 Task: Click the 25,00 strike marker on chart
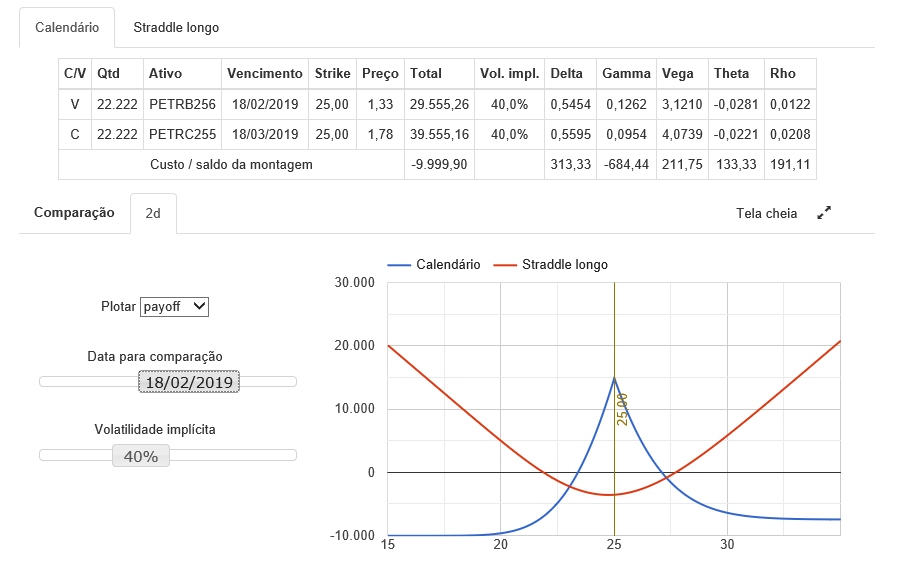(x=622, y=408)
